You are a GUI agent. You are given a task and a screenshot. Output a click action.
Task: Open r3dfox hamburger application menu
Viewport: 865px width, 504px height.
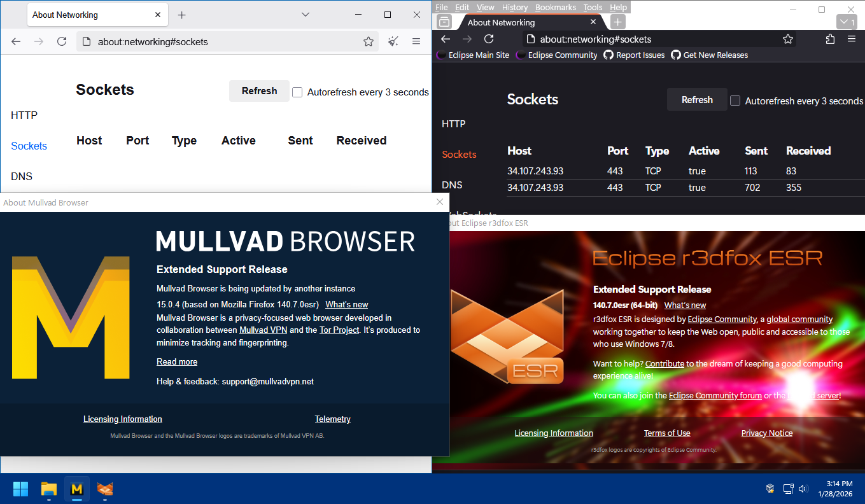point(852,39)
